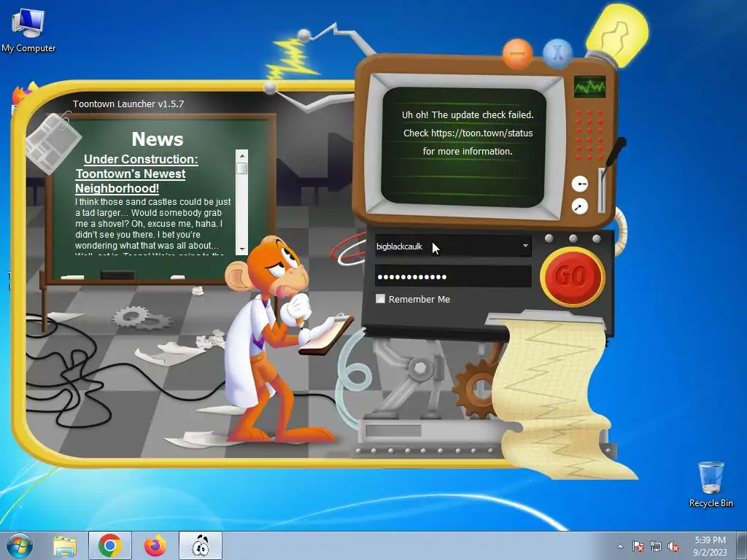747x560 pixels.
Task: Focus the password field with dots
Action: click(453, 276)
